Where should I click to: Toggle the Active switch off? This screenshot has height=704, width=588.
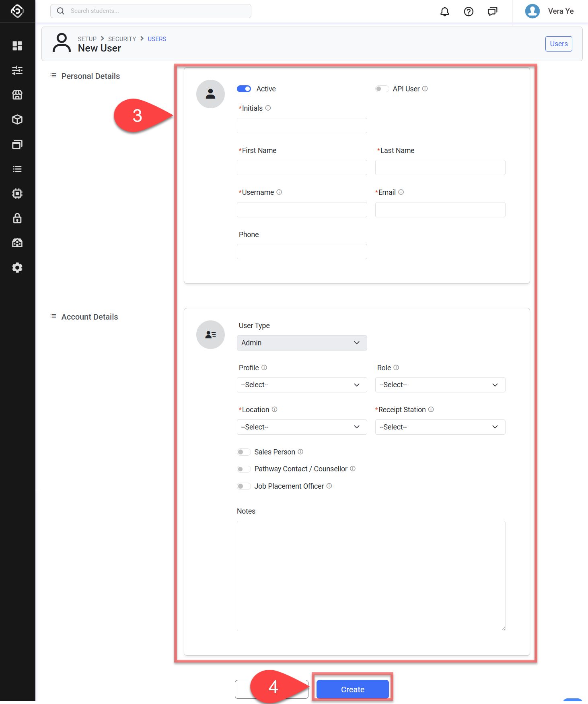244,89
